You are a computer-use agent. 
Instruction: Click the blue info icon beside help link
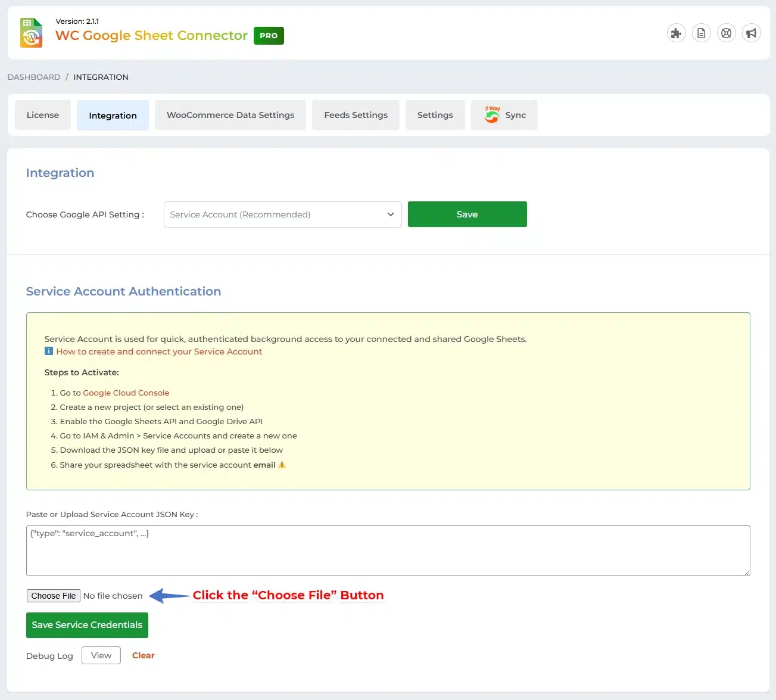click(x=49, y=351)
